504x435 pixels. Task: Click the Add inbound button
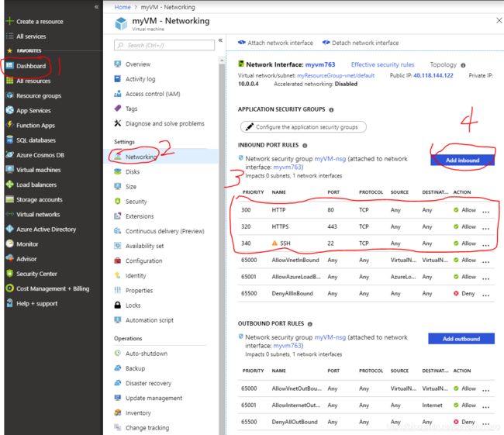(462, 160)
